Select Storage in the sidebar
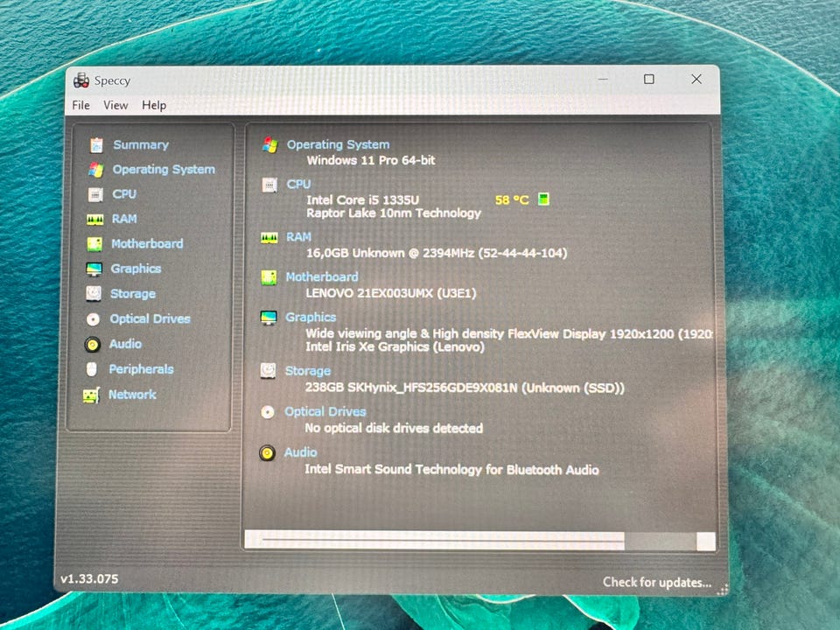The image size is (840, 630). coord(133,294)
